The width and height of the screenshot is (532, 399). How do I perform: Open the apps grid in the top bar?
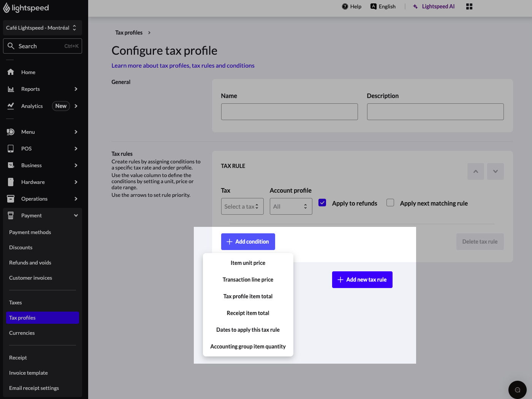pyautogui.click(x=469, y=6)
